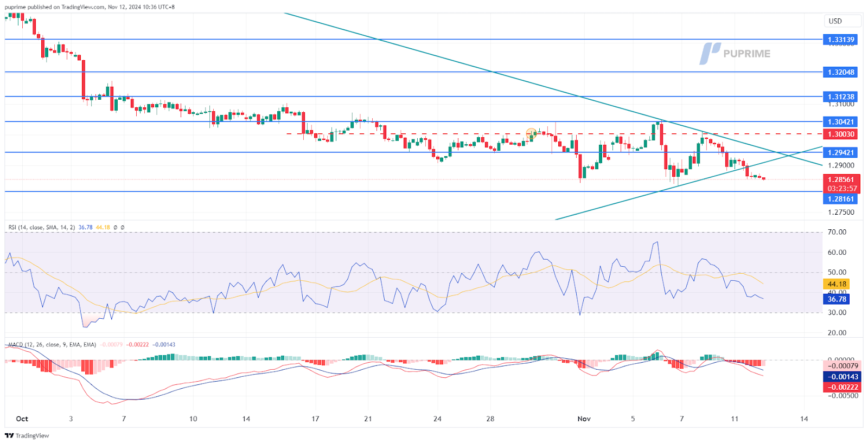Screen dimensions: 868x444
Task: Click the 30.00 RSI oversold axis value
Action: 837,313
